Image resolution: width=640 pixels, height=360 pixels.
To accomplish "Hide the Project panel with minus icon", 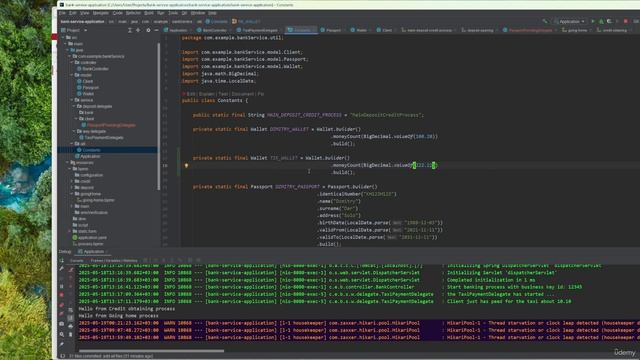I will point(156,30).
